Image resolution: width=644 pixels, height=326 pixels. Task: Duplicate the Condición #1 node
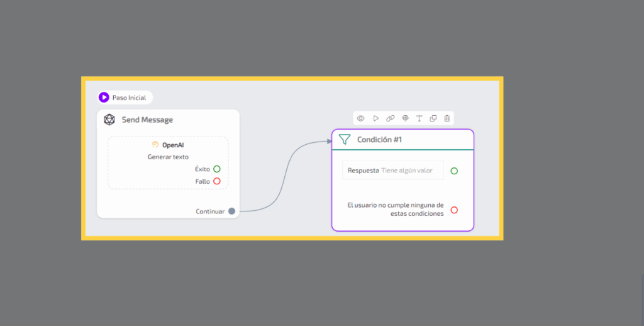point(433,118)
